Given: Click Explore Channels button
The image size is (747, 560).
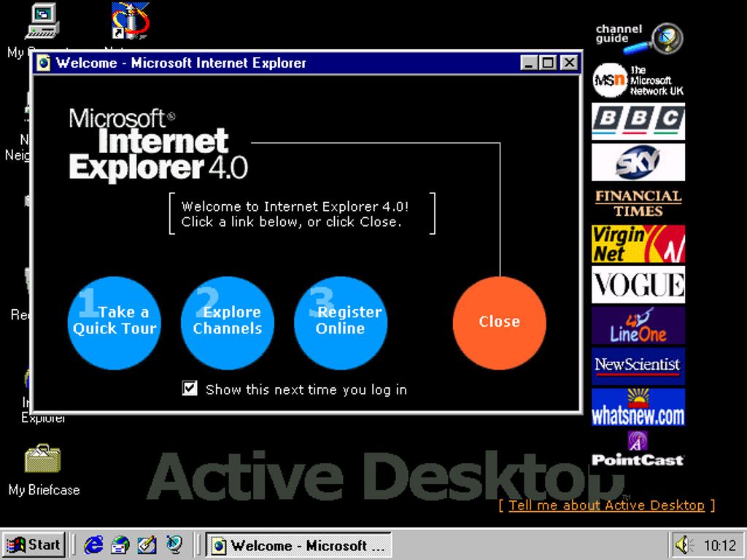Looking at the screenshot, I should (x=228, y=323).
